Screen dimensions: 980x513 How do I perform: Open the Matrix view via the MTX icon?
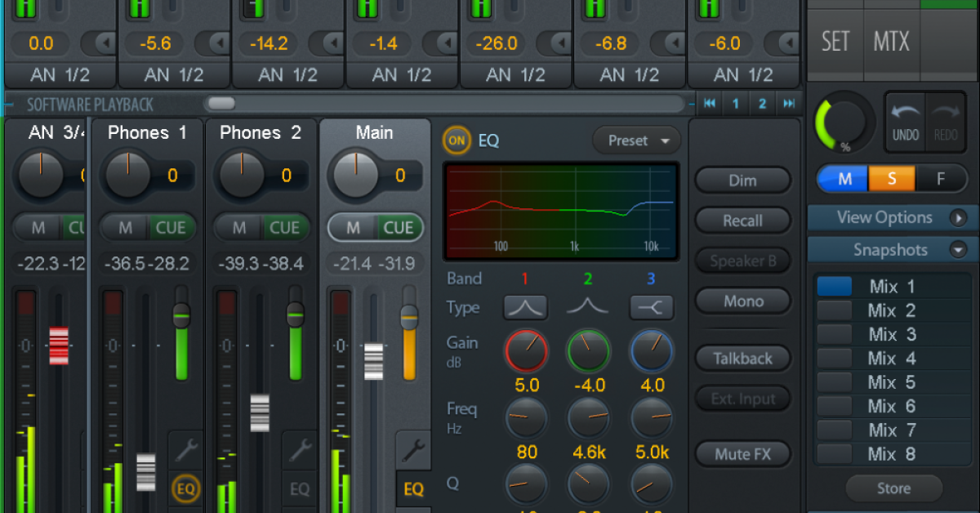click(891, 41)
